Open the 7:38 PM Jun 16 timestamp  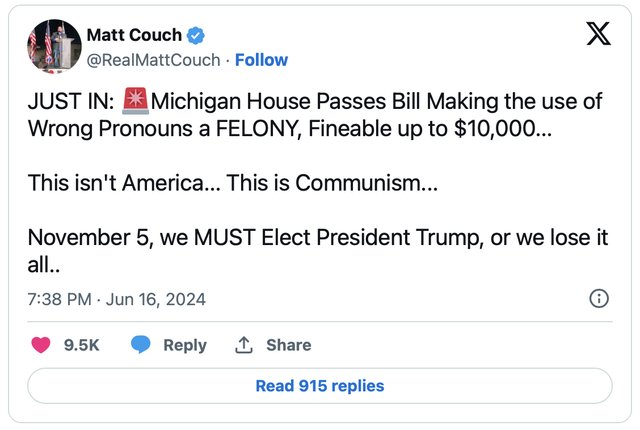pos(117,299)
